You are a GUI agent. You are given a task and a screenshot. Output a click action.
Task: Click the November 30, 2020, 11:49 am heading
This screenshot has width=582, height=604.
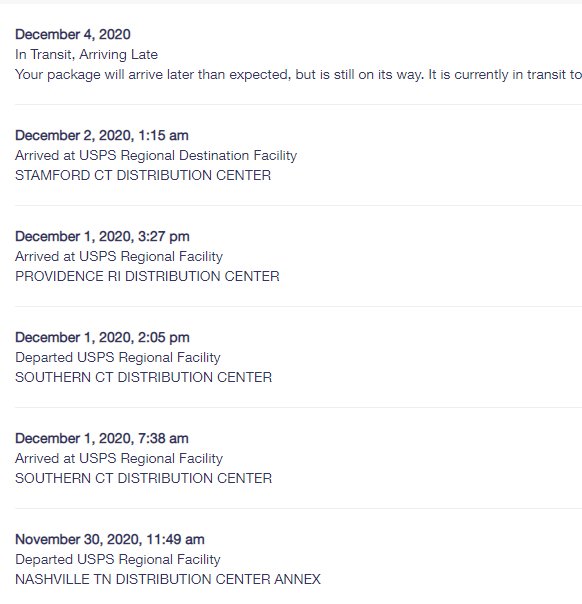(110, 539)
